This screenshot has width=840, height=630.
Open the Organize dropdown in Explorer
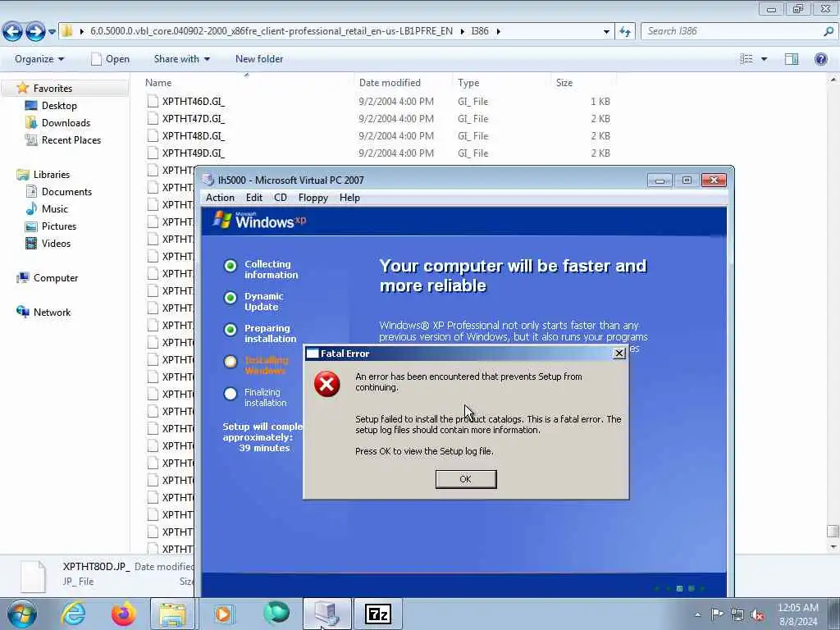point(39,59)
